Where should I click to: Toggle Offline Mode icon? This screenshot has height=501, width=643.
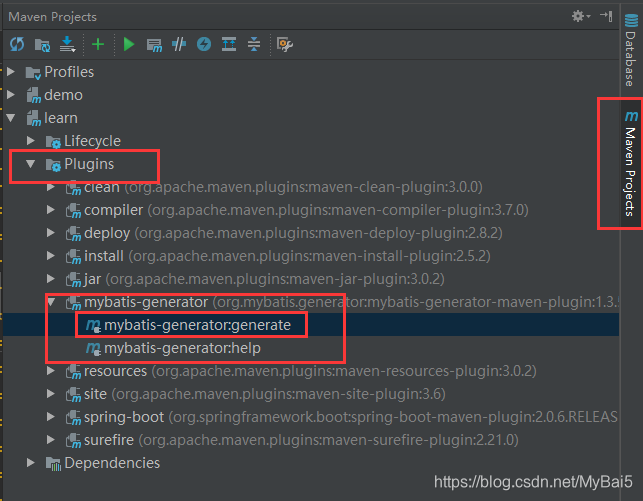click(x=179, y=44)
